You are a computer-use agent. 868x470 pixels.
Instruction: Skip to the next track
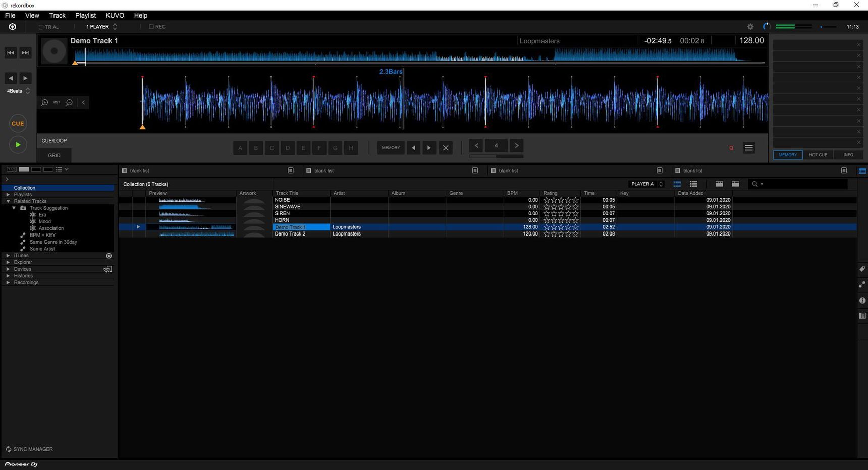click(x=25, y=52)
